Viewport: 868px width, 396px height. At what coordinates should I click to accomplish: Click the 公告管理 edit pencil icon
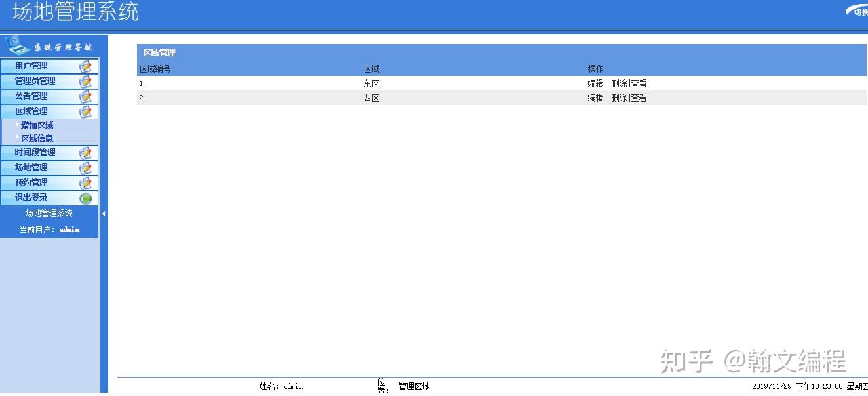coord(86,96)
